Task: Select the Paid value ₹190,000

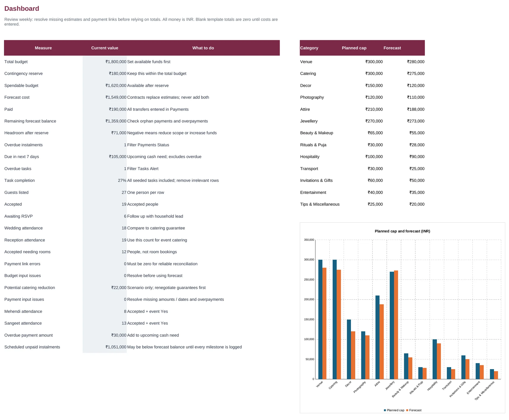Action: click(118, 109)
